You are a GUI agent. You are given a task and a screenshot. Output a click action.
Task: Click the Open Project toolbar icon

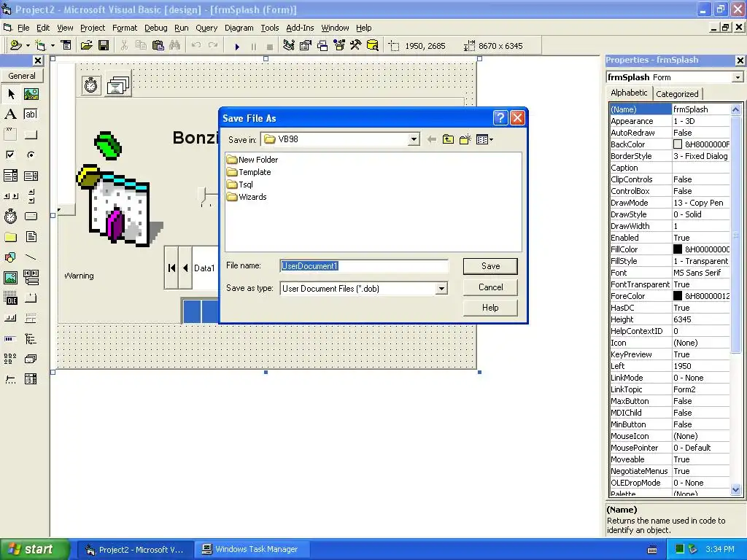[86, 45]
